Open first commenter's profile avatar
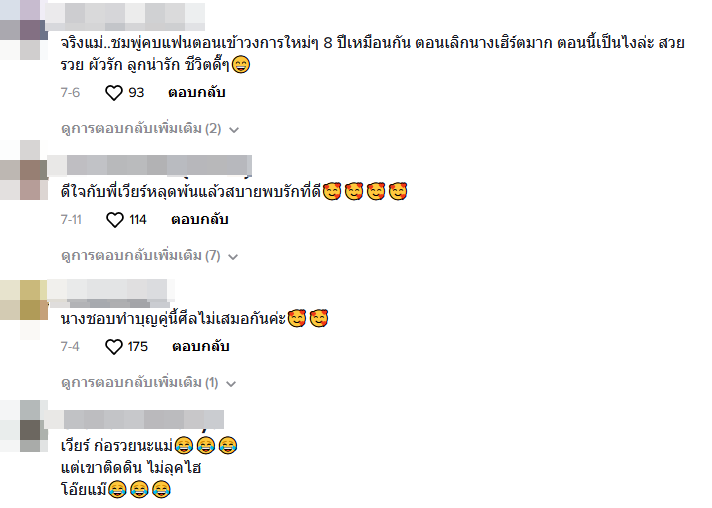Image resolution: width=712 pixels, height=508 pixels. [24, 30]
